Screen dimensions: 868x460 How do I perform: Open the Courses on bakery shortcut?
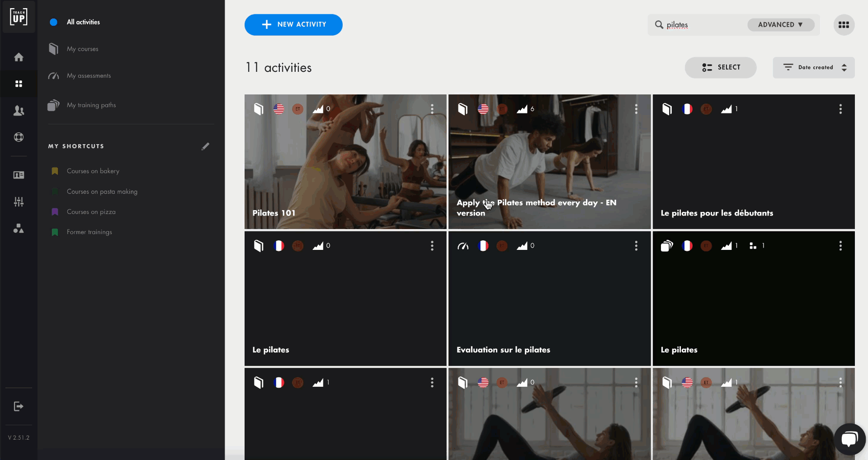click(x=93, y=171)
